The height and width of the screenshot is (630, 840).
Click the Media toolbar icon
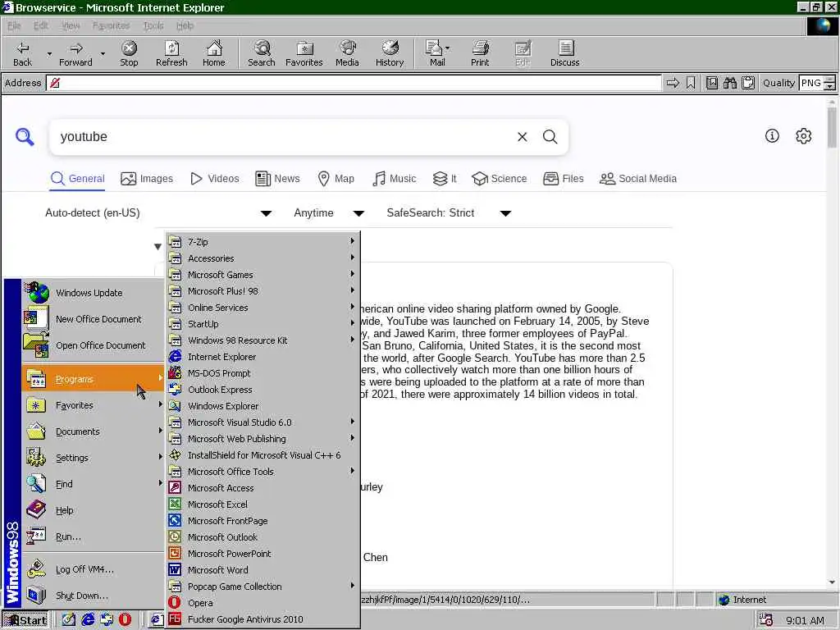click(x=347, y=53)
